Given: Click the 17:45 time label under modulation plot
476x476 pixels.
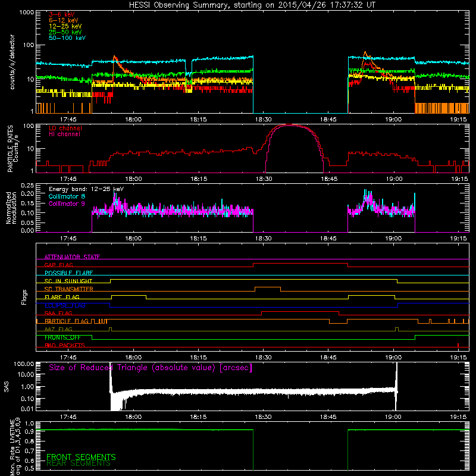Looking at the screenshot, I should (x=68, y=239).
